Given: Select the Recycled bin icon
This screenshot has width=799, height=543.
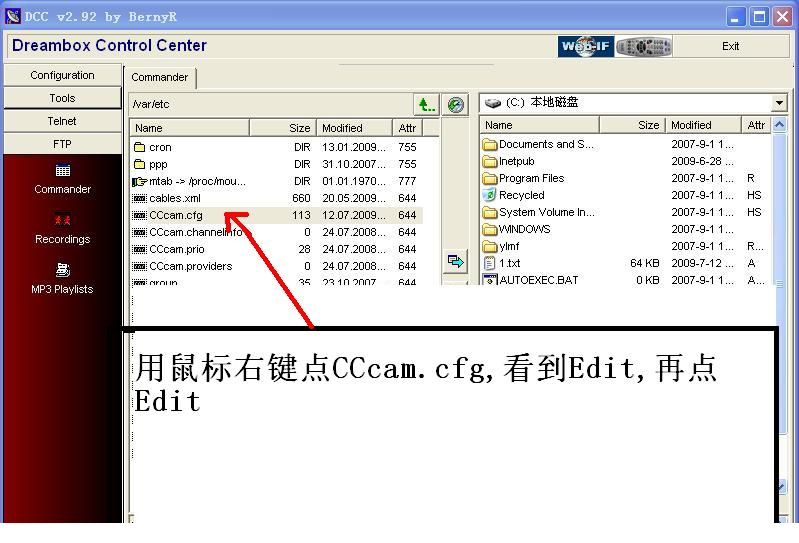Looking at the screenshot, I should [489, 195].
